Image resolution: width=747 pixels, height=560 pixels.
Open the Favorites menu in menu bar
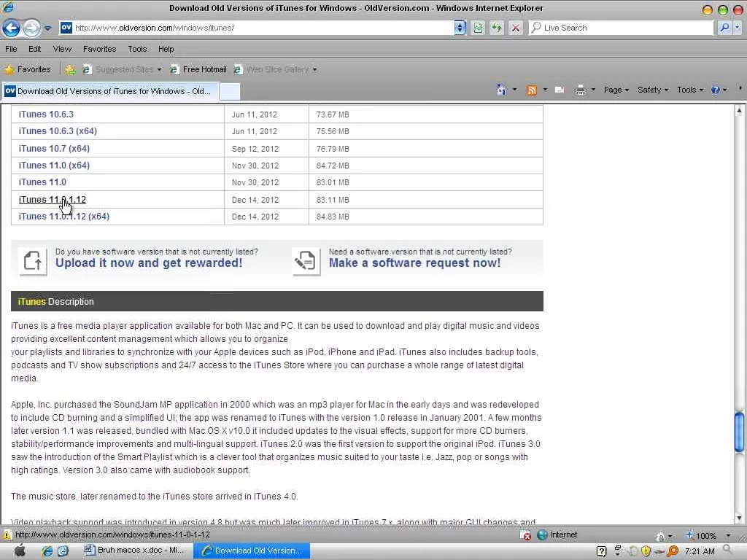(99, 49)
